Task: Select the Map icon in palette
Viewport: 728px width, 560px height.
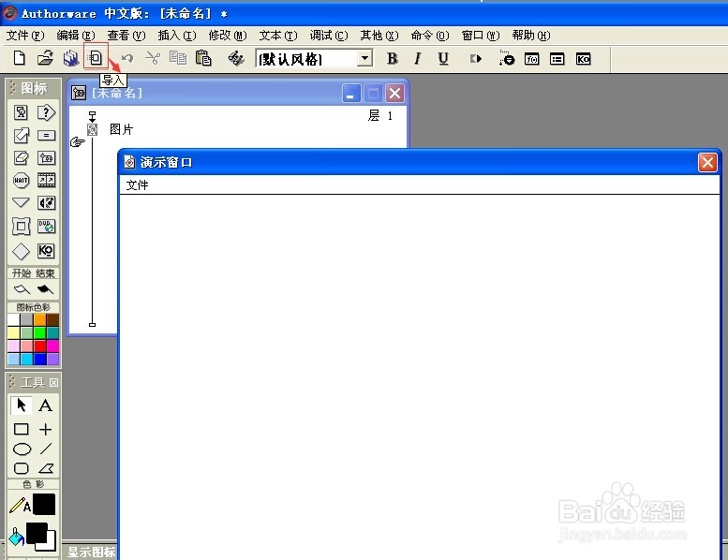Action: click(46, 157)
